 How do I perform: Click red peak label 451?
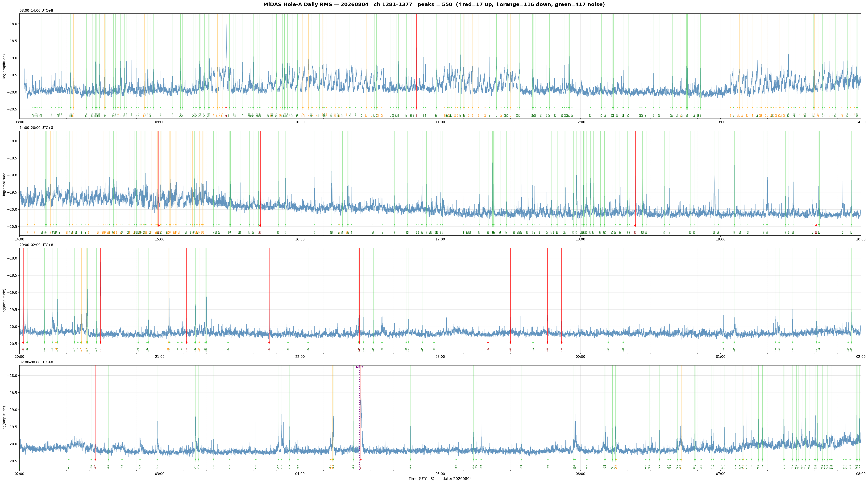tap(547, 350)
